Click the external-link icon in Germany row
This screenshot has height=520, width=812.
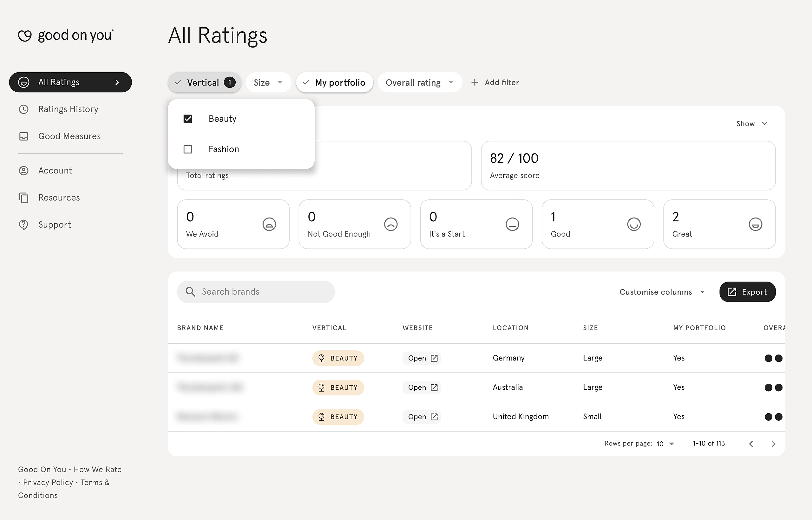coord(434,358)
